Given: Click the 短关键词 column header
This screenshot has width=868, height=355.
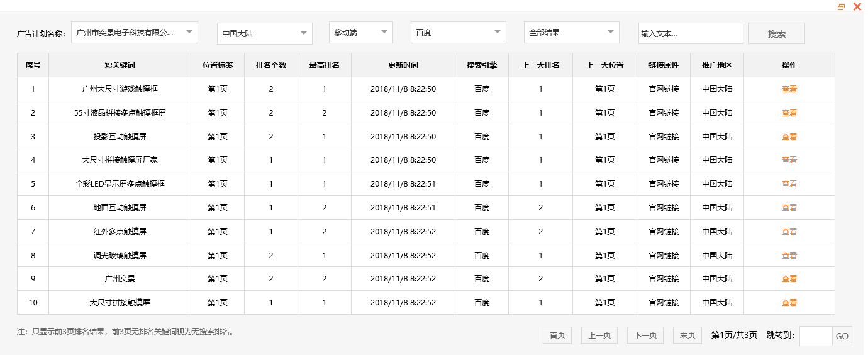Looking at the screenshot, I should (120, 65).
